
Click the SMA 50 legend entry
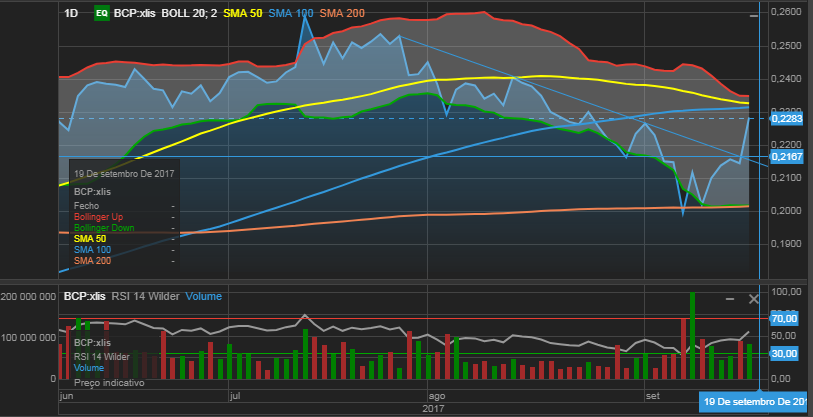pyautogui.click(x=90, y=239)
